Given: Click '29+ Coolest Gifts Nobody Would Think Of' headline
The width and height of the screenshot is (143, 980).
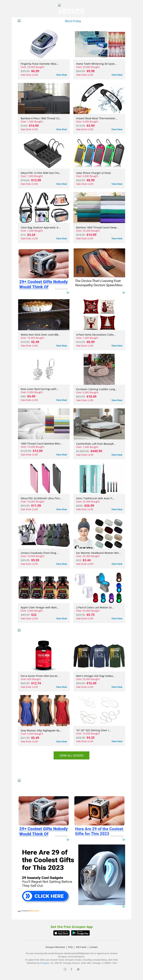Looking at the screenshot, I should [x=43, y=284].
